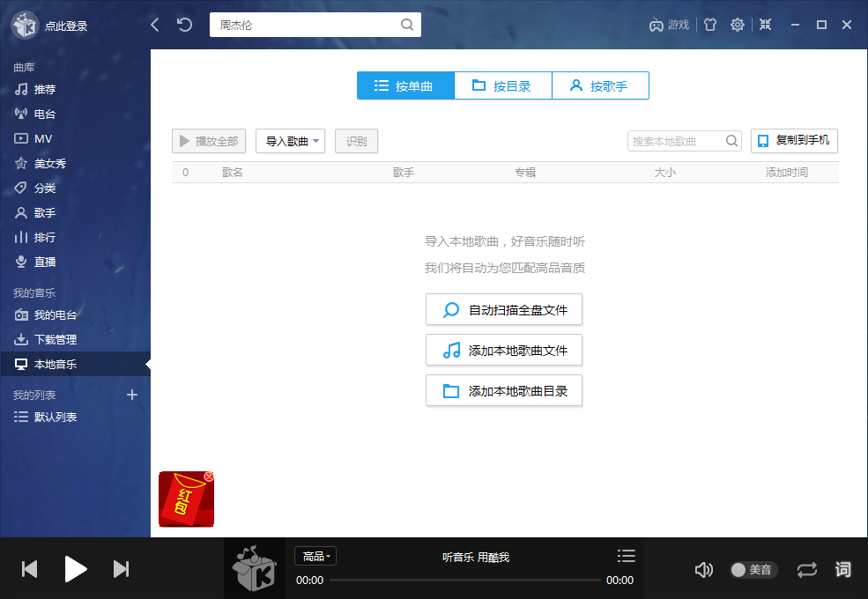Screen dimensions: 868x599
Task: Open 我的电台 my radio
Action: pyautogui.click(x=46, y=315)
